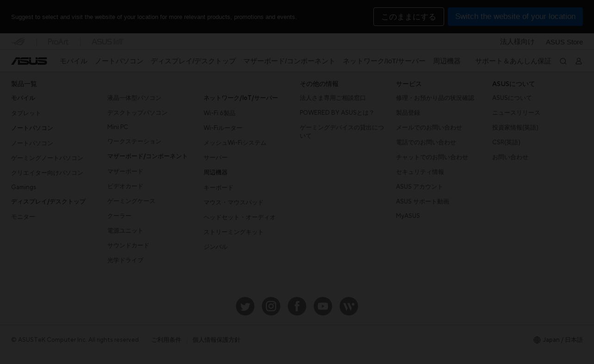594x364 pixels.
Task: Open ゲーミングデバイスの貸出について link
Action: point(342,132)
